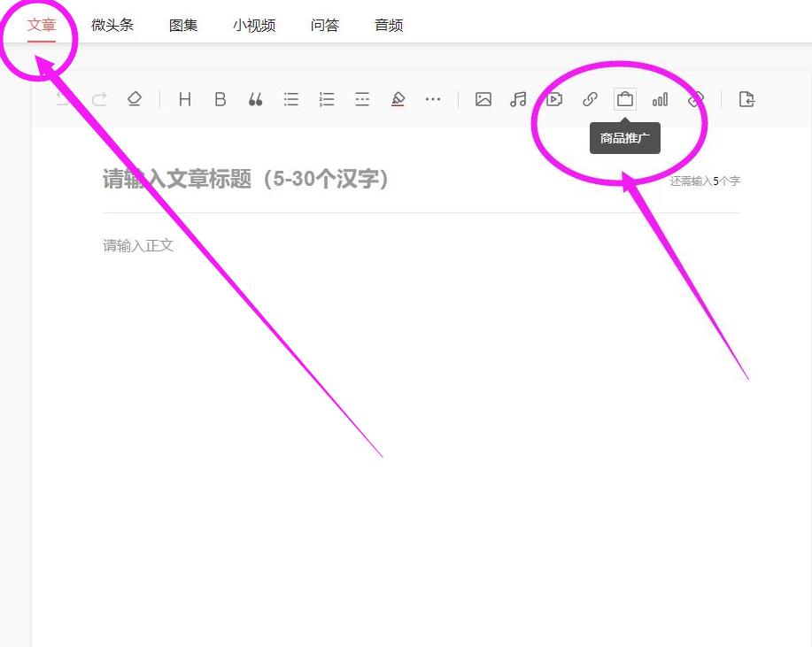Switch to the 音频 tab

(x=389, y=25)
